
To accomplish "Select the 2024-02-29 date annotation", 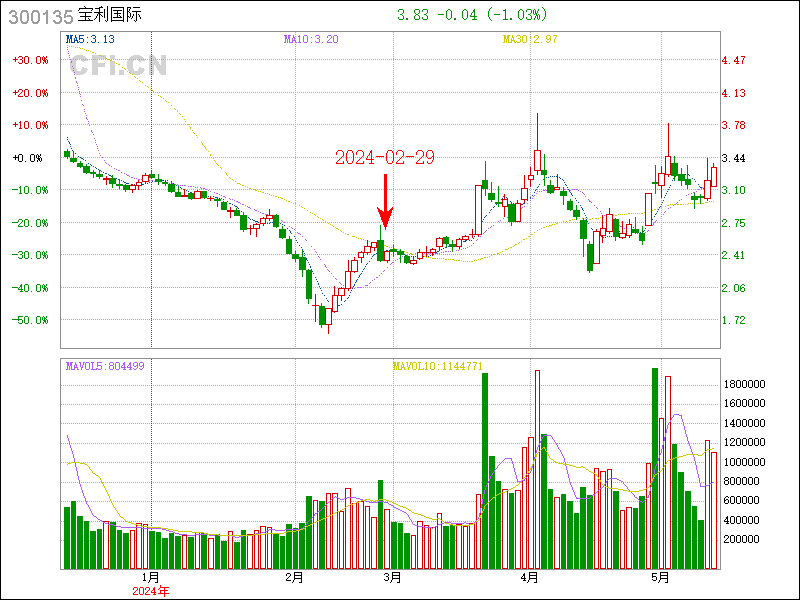I will (x=384, y=158).
